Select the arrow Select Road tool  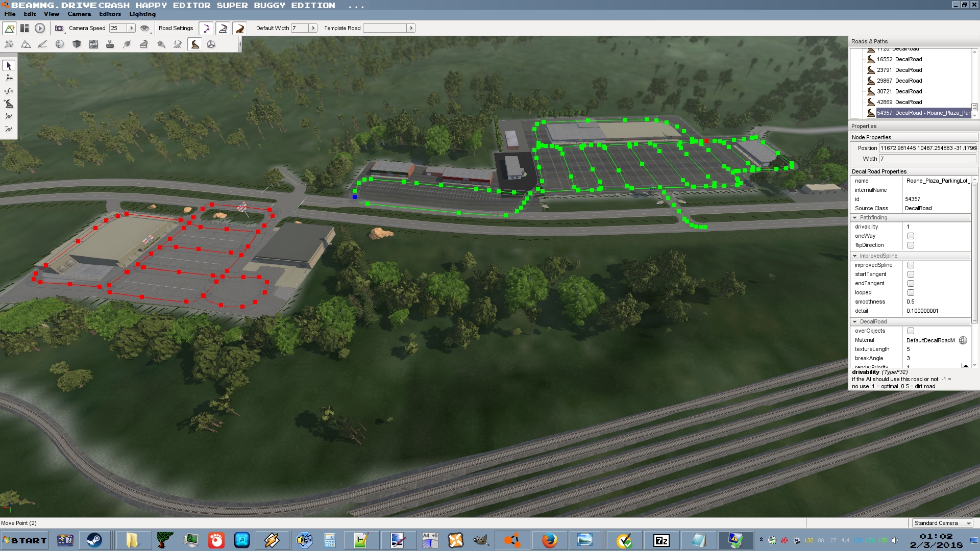(x=9, y=65)
